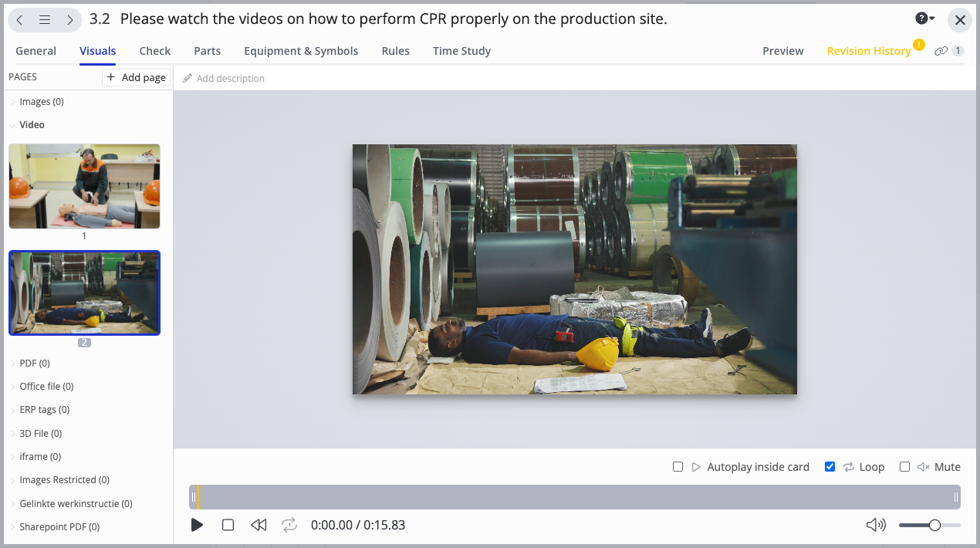This screenshot has height=548, width=980.
Task: Adjust the volume slider handle
Action: click(x=934, y=525)
